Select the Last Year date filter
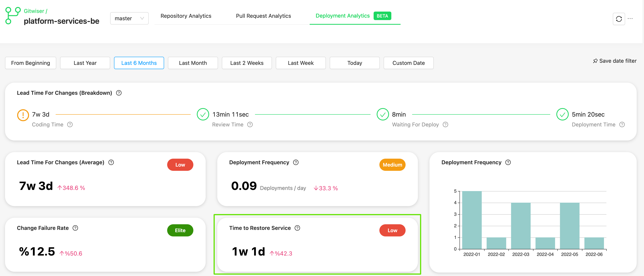This screenshot has width=644, height=276. (85, 63)
